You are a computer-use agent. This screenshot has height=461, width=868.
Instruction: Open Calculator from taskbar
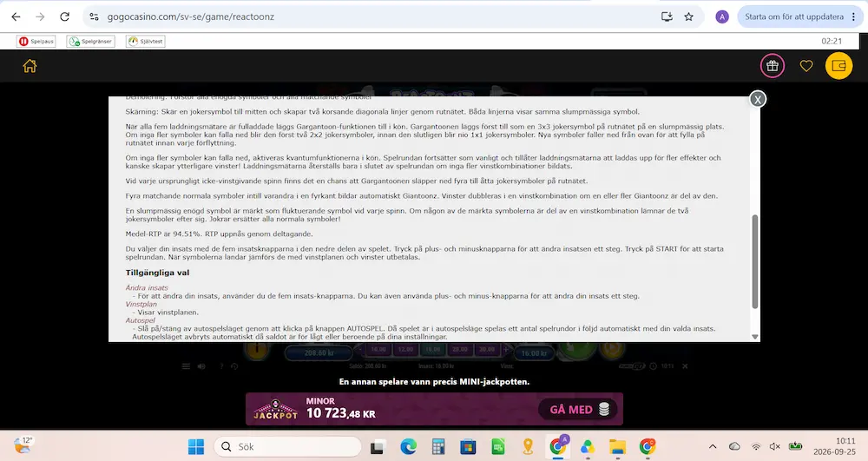pyautogui.click(x=438, y=446)
